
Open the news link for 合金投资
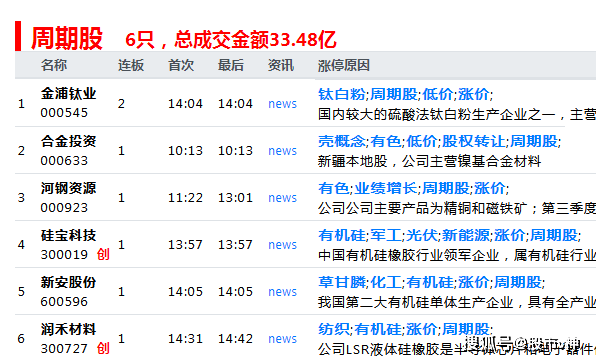point(282,151)
